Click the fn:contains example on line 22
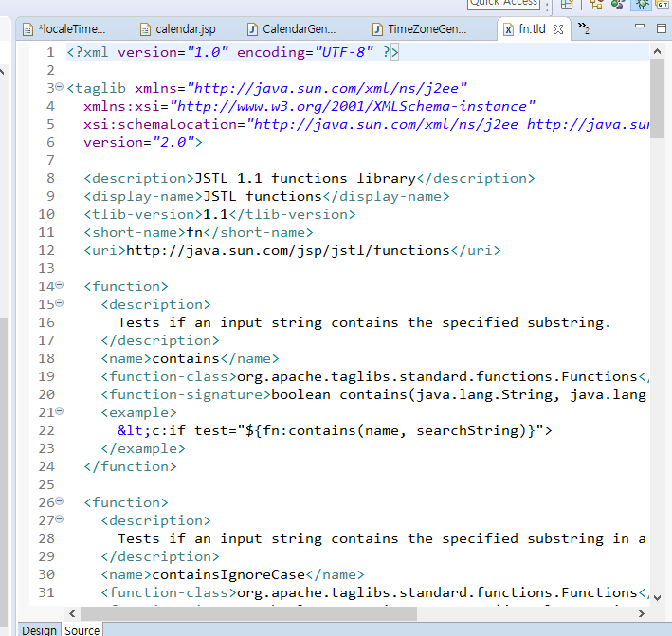672x636 pixels. click(336, 430)
